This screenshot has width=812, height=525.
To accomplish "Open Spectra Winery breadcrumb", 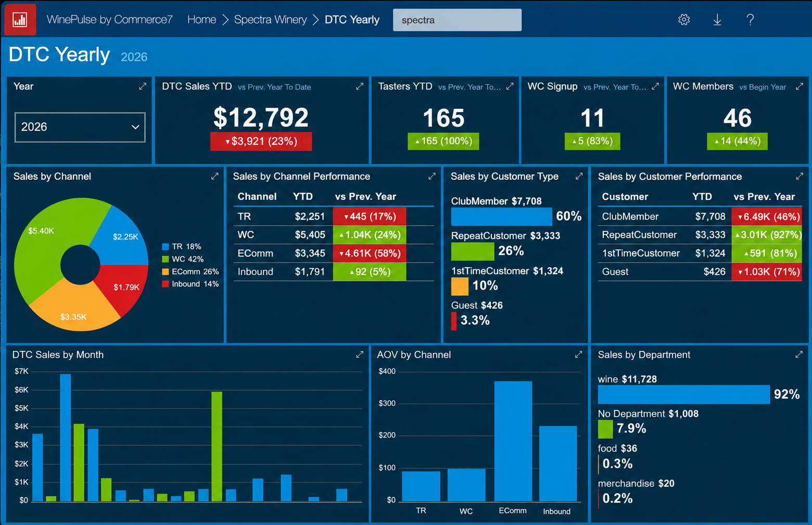I will pyautogui.click(x=270, y=20).
